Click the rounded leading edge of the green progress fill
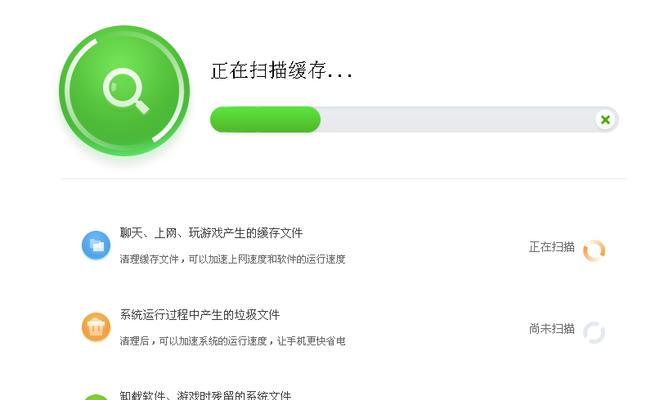The width and height of the screenshot is (651, 400). pos(316,120)
